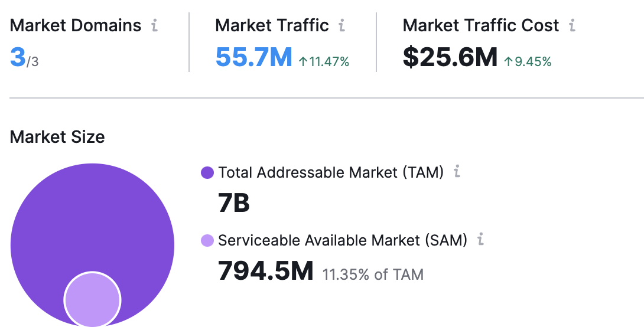The height and width of the screenshot is (327, 644).
Task: Click the green up arrow beside 11.47%
Action: (303, 61)
